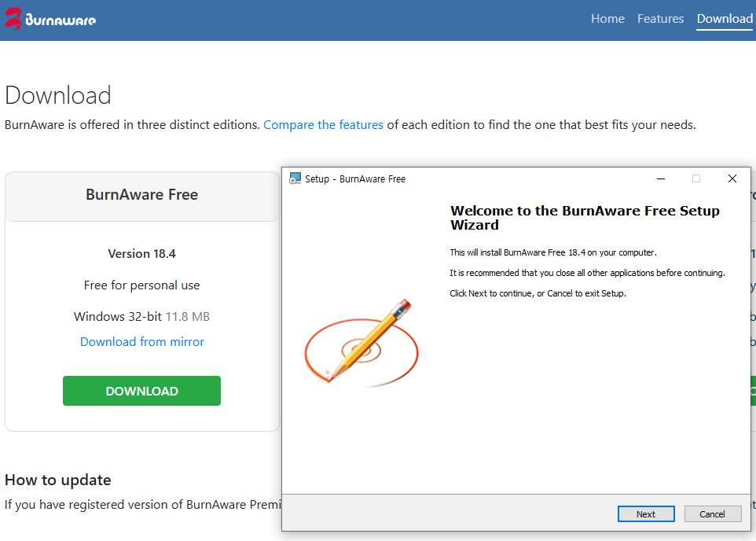Image resolution: width=756 pixels, height=541 pixels.
Task: Minimize the Setup - BurnAware Free window
Action: click(x=661, y=179)
